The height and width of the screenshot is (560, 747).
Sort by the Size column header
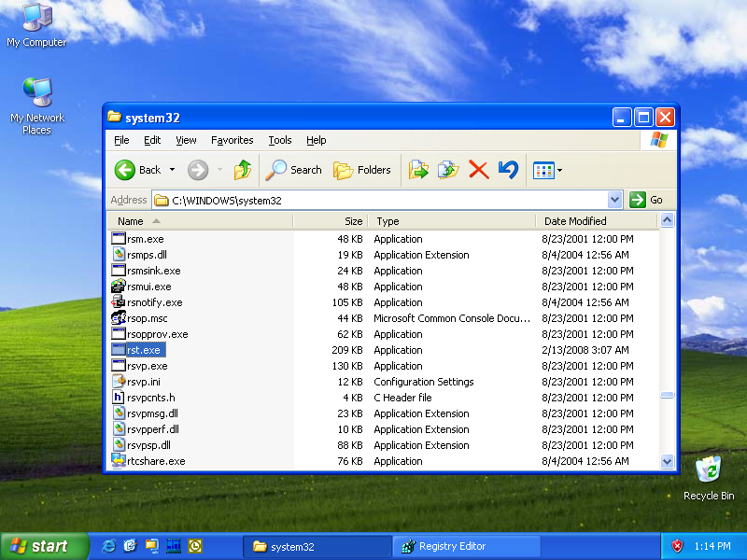tap(331, 221)
